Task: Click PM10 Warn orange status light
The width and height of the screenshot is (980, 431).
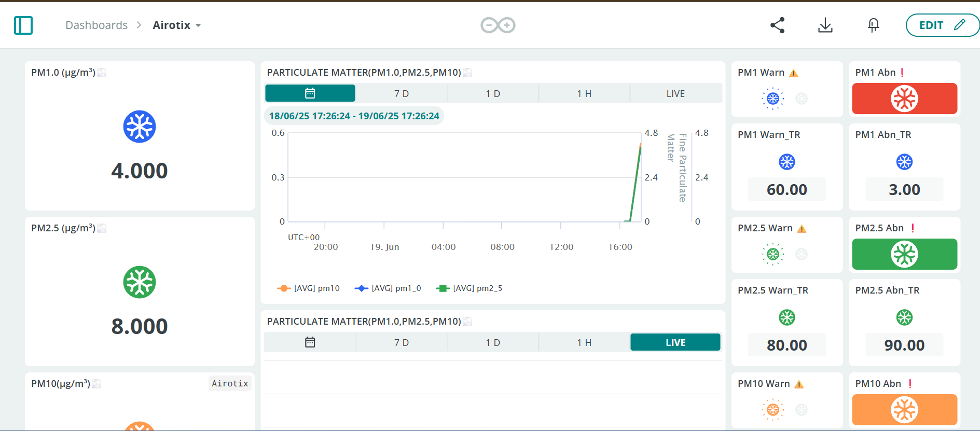Action: [x=773, y=410]
